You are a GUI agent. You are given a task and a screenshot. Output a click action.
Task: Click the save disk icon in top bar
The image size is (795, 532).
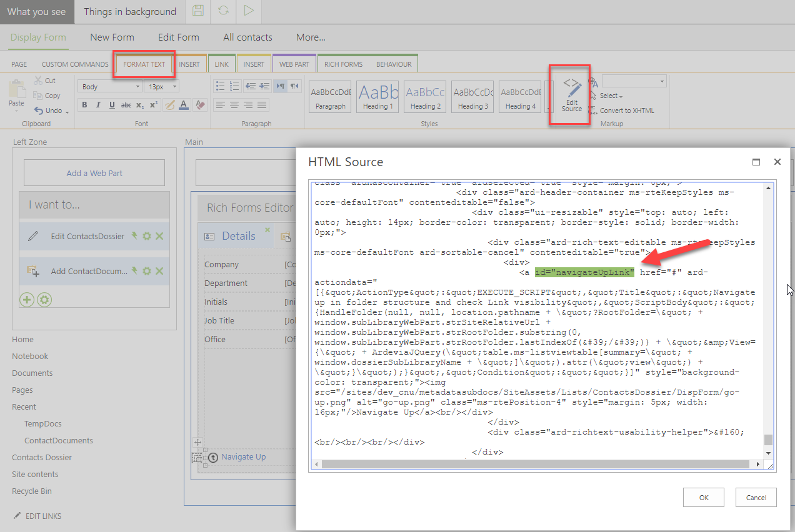point(198,11)
